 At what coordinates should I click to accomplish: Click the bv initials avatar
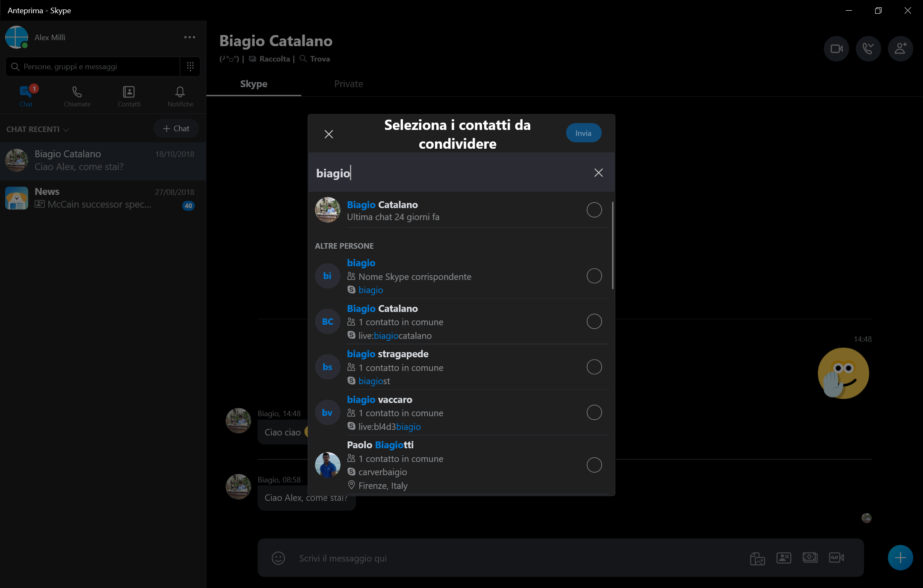(328, 412)
